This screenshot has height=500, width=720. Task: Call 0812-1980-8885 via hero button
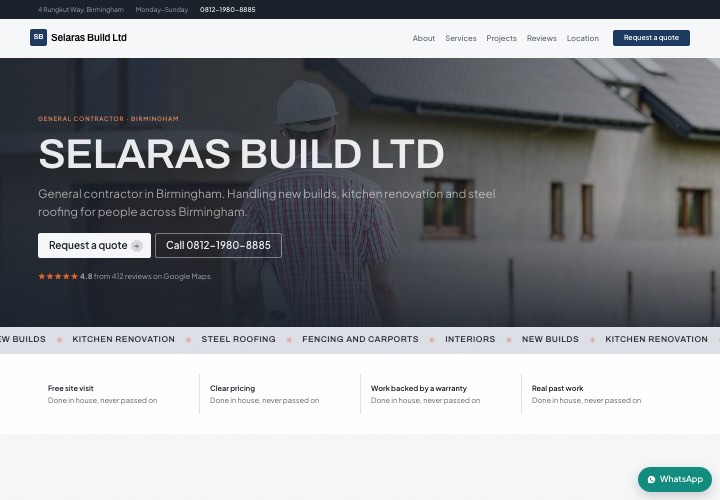point(218,246)
